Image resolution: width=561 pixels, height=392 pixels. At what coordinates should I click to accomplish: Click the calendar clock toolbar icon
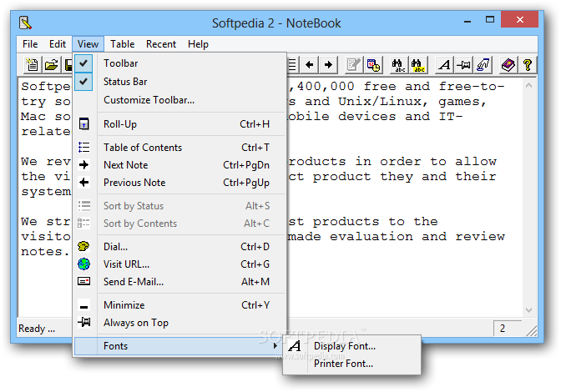[373, 65]
